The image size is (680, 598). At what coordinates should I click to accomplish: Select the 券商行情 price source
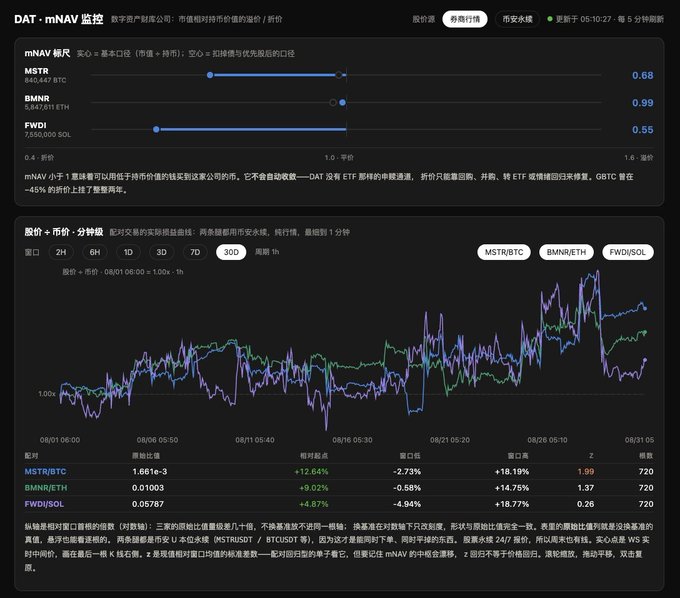click(x=464, y=19)
